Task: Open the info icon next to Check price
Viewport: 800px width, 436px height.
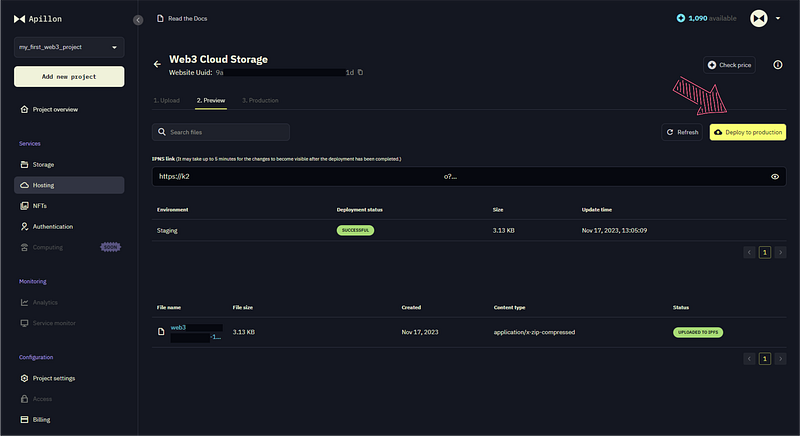Action: [778, 65]
